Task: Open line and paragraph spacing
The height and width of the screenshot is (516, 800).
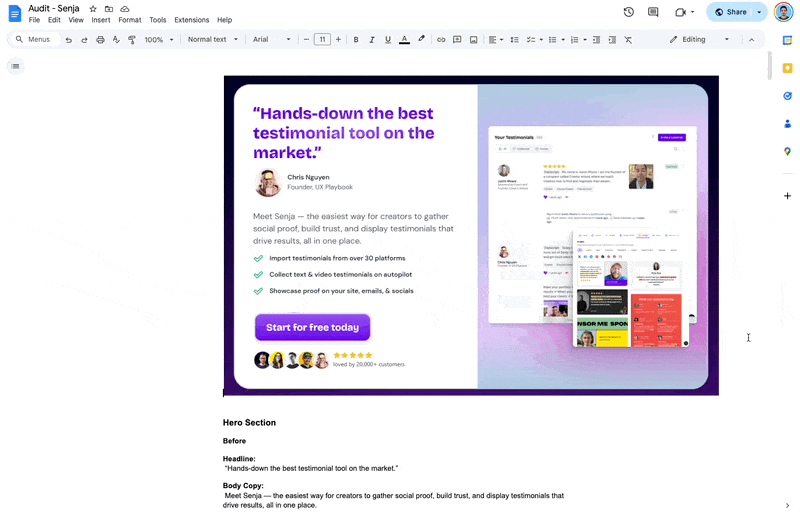Action: 514,39
